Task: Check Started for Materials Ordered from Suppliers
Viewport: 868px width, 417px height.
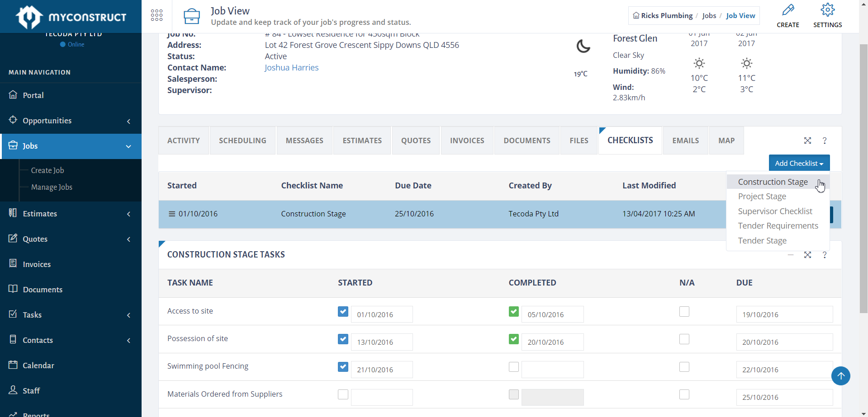Action: [x=343, y=394]
